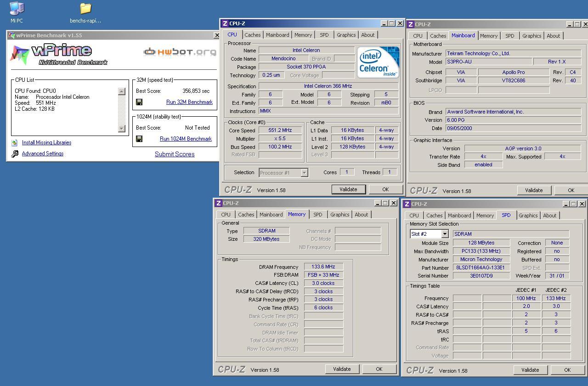Open the Processor #1 selection dropdown
Screen dimensions: 588x386
(x=304, y=173)
